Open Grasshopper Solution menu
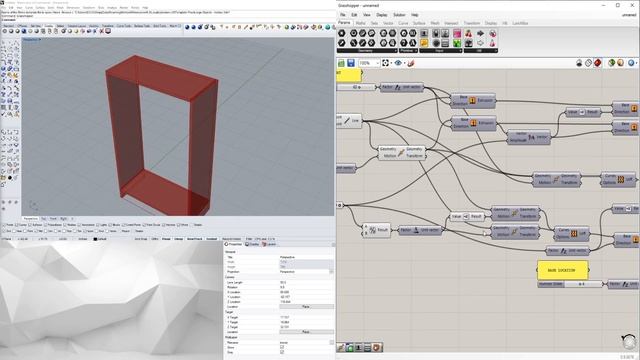Viewport: 640px width, 360px height. point(399,15)
